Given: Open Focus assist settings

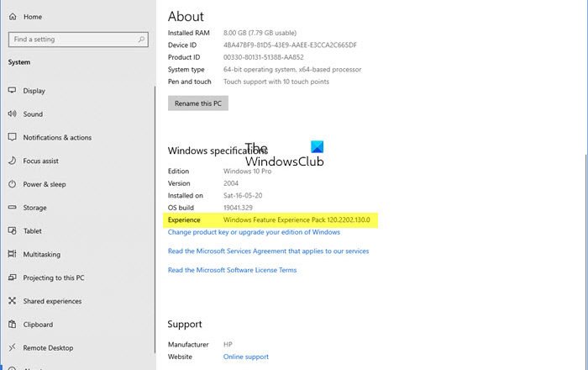Looking at the screenshot, I should [x=41, y=161].
